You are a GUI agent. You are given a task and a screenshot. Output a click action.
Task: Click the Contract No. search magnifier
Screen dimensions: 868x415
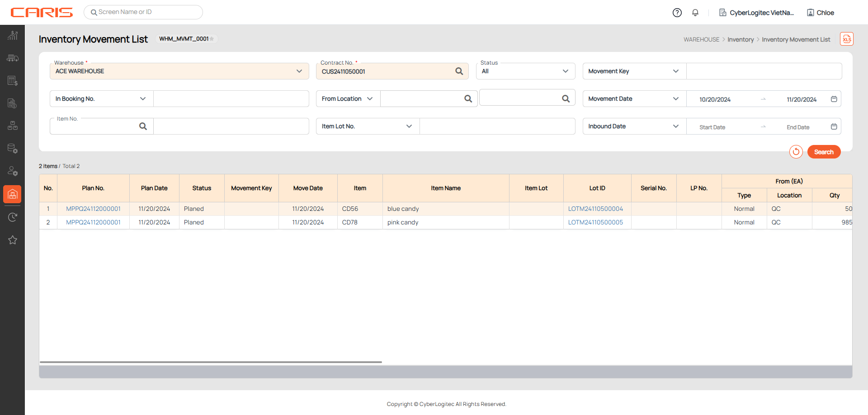point(459,71)
